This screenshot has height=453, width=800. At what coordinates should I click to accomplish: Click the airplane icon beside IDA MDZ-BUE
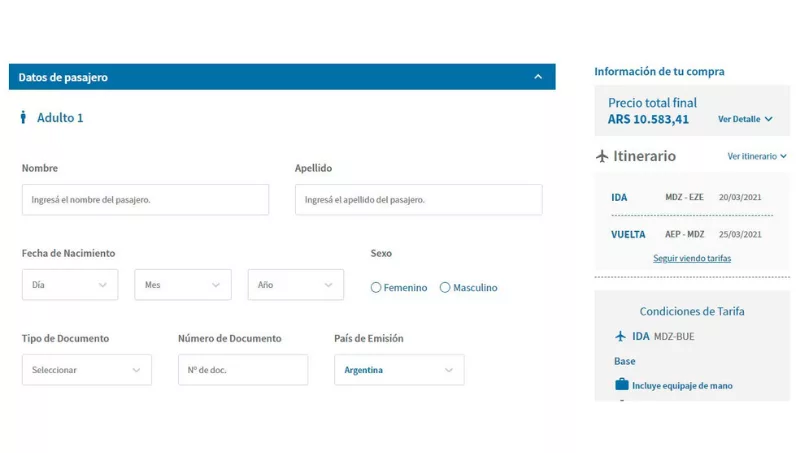pos(621,336)
